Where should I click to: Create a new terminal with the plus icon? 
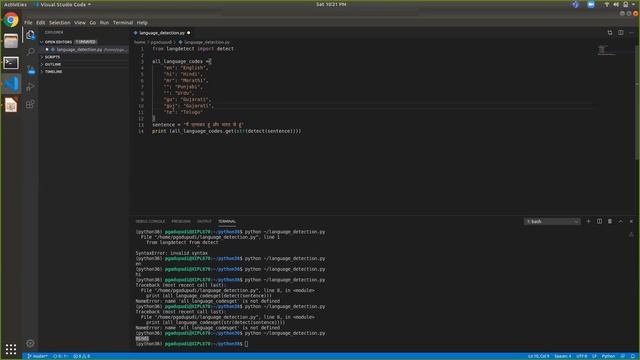pyautogui.click(x=588, y=221)
